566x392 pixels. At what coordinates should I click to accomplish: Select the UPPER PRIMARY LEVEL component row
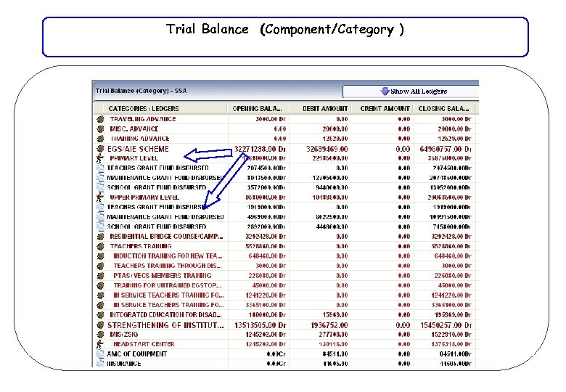tap(144, 197)
